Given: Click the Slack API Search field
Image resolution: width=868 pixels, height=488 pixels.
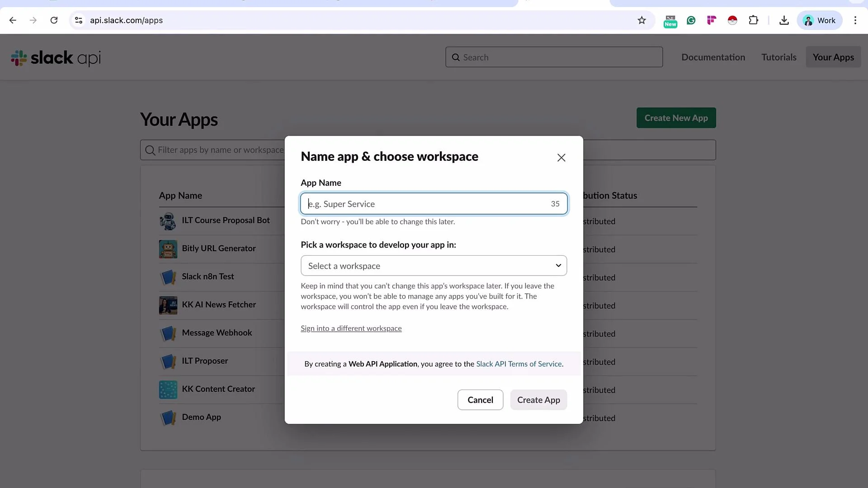Looking at the screenshot, I should [554, 57].
